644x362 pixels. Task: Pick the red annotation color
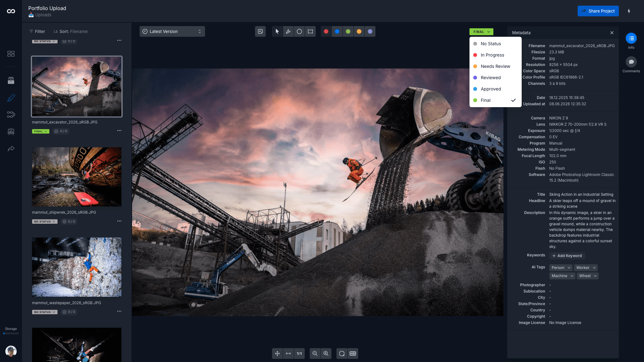click(x=326, y=31)
